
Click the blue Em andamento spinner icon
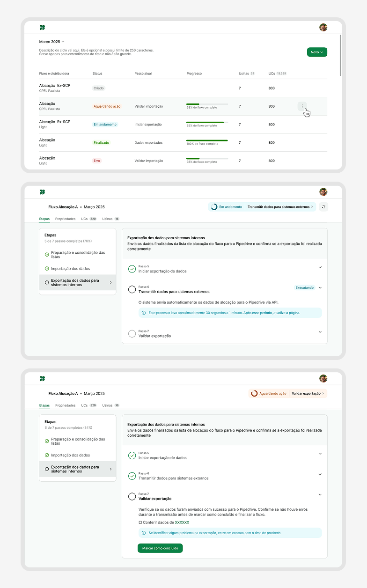[x=214, y=206]
